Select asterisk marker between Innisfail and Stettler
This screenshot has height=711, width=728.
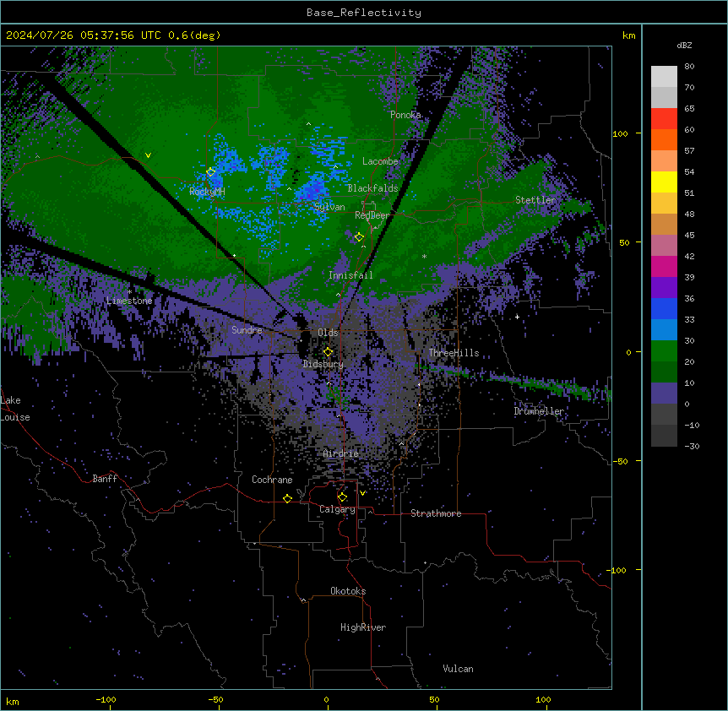(424, 257)
